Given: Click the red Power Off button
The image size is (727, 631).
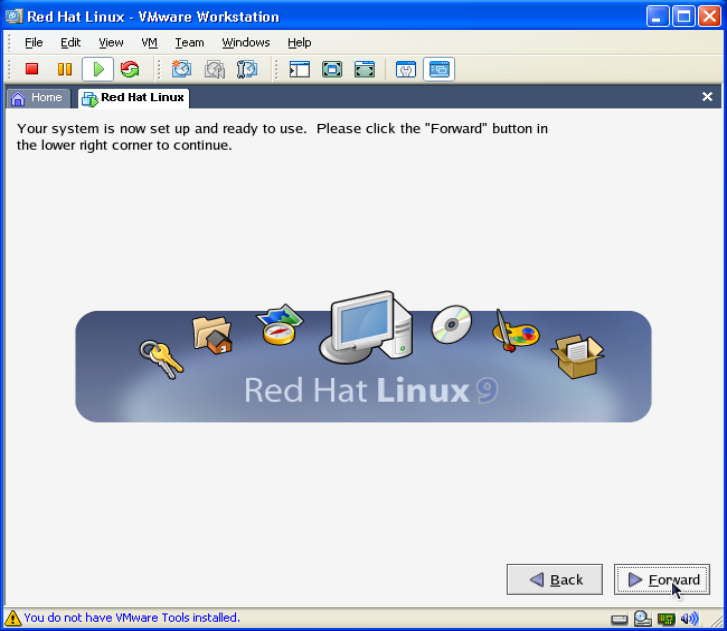Looking at the screenshot, I should tap(31, 69).
